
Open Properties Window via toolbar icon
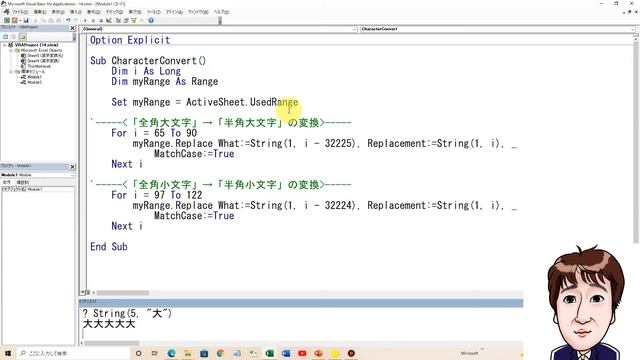point(126,20)
